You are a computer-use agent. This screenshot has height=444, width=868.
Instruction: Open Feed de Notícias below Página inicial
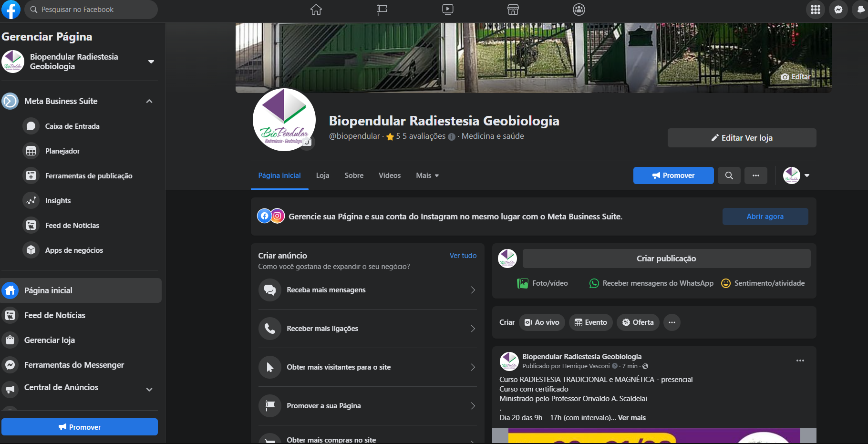[x=81, y=315]
